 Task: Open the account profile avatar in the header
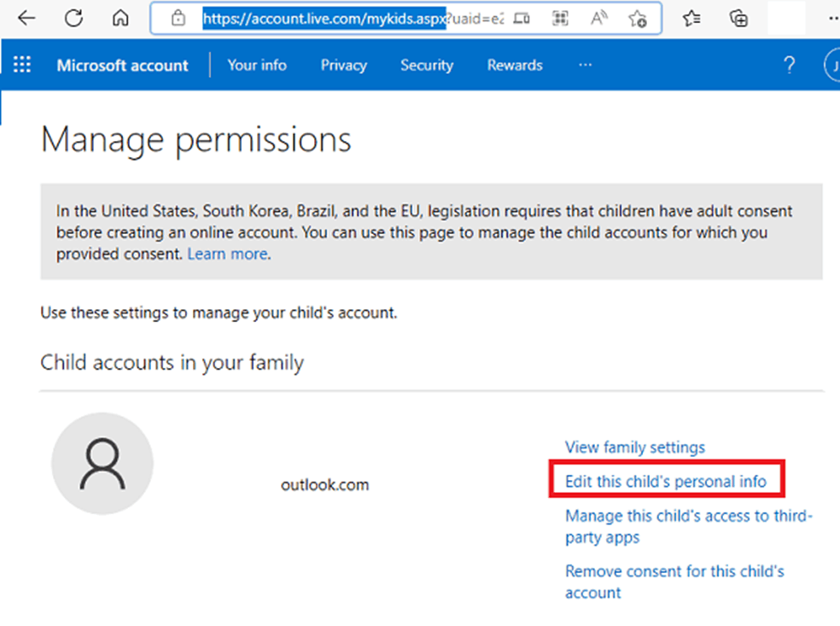tap(832, 65)
